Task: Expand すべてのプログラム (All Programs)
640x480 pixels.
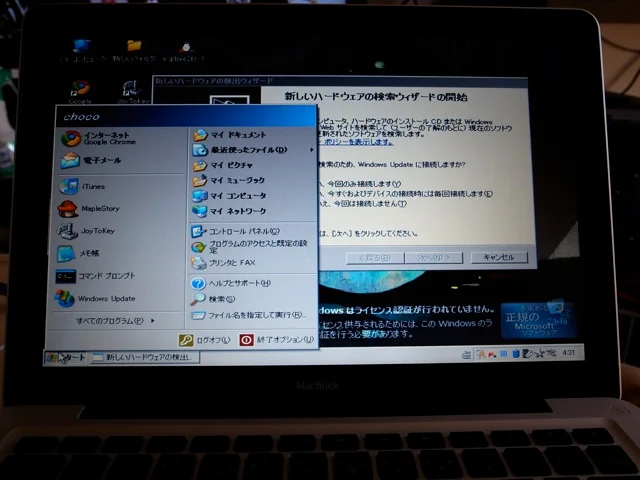Action: click(x=115, y=321)
